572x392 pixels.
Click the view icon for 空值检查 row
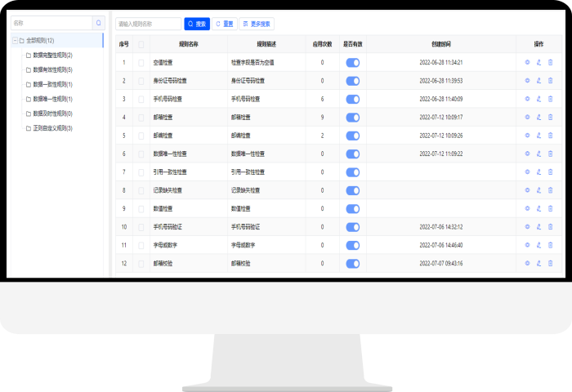coord(527,62)
